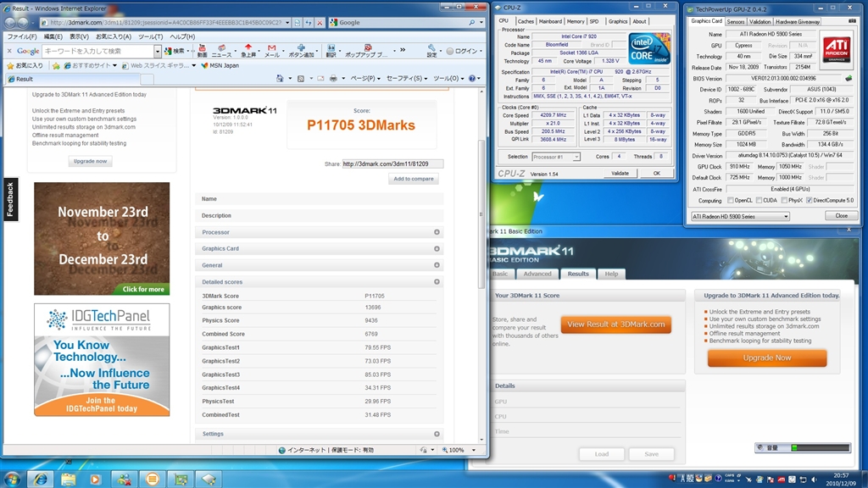The height and width of the screenshot is (488, 868).
Task: Switch to the Help tab in 3DMark 11
Action: coord(611,274)
